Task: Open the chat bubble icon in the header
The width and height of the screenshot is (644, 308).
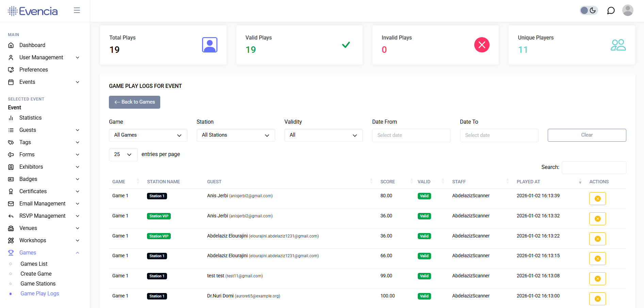Action: pos(611,11)
